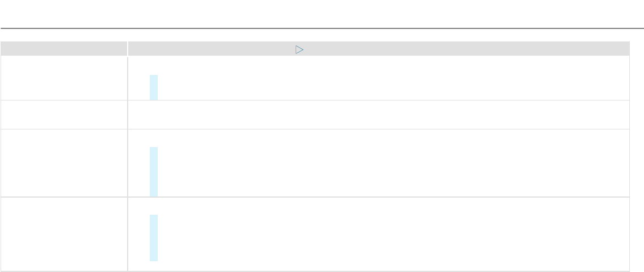Click the first row's wide content cell

coord(386,78)
